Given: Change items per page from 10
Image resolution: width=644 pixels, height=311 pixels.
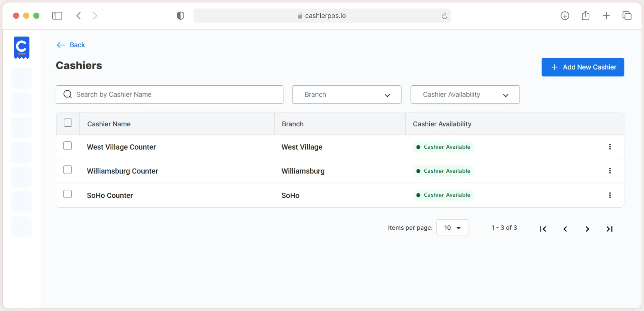Looking at the screenshot, I should coord(452,228).
